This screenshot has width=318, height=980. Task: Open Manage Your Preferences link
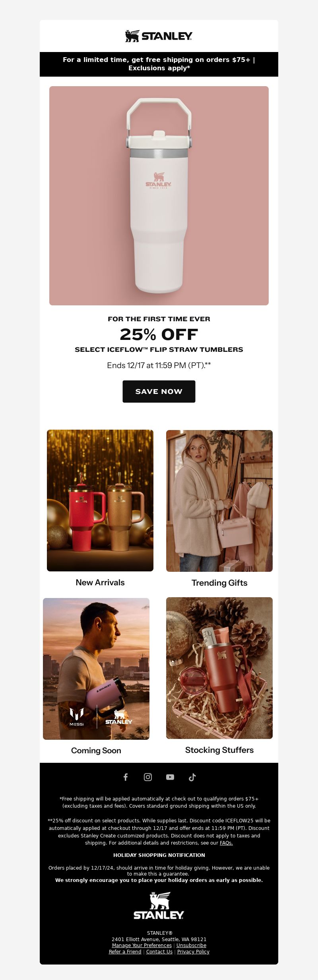142,945
